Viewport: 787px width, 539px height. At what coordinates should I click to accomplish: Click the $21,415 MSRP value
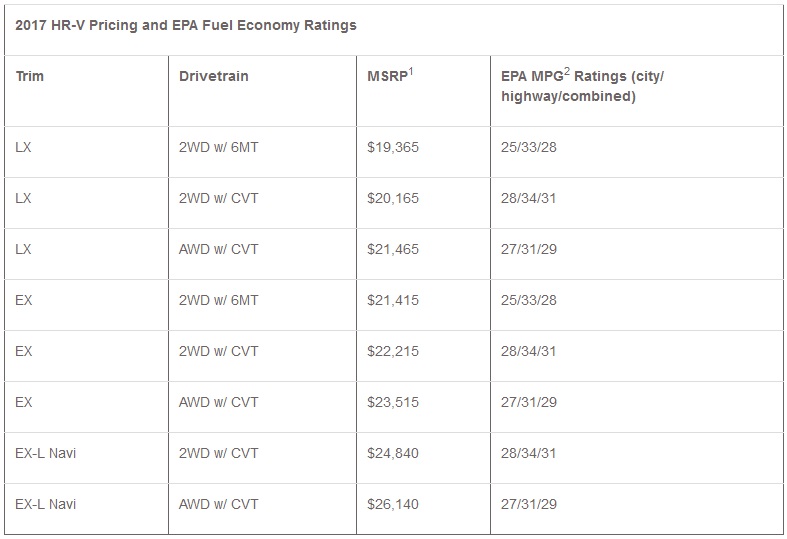pos(393,300)
